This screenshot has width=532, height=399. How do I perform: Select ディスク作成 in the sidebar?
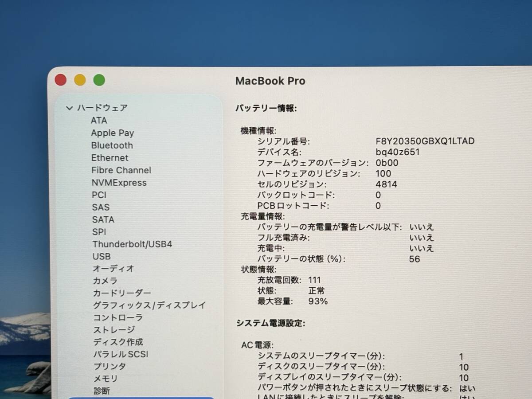(118, 342)
